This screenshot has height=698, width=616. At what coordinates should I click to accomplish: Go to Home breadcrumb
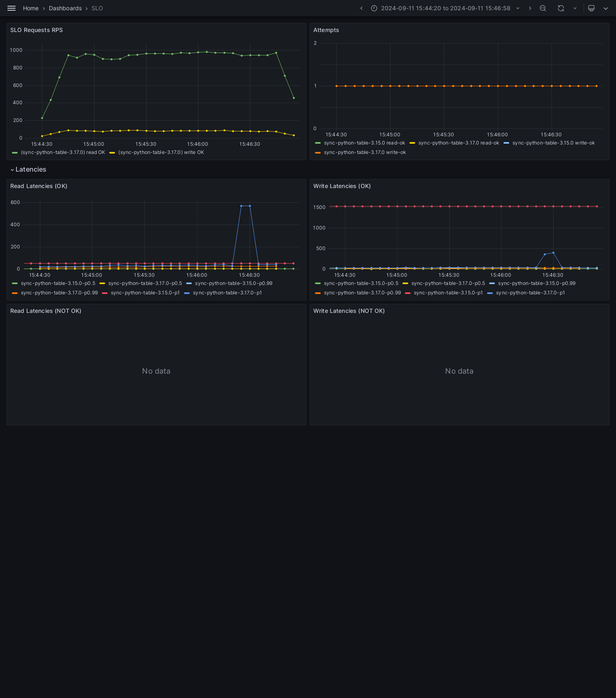pos(31,8)
